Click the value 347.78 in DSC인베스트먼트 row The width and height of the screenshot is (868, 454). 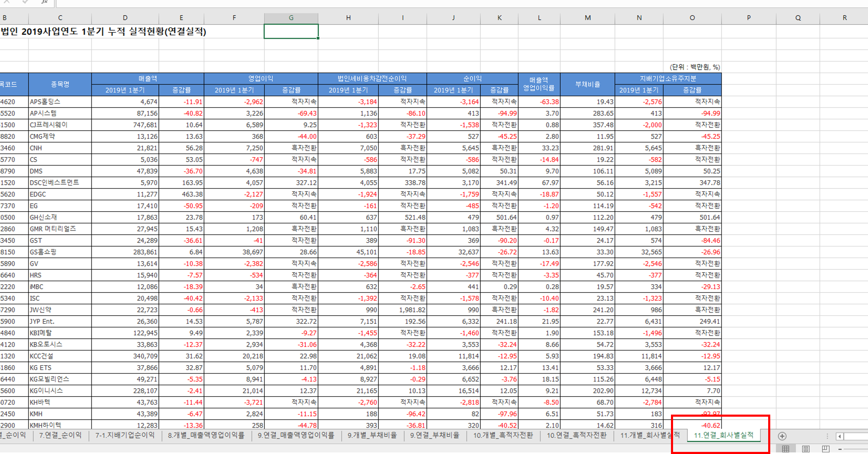pos(692,182)
